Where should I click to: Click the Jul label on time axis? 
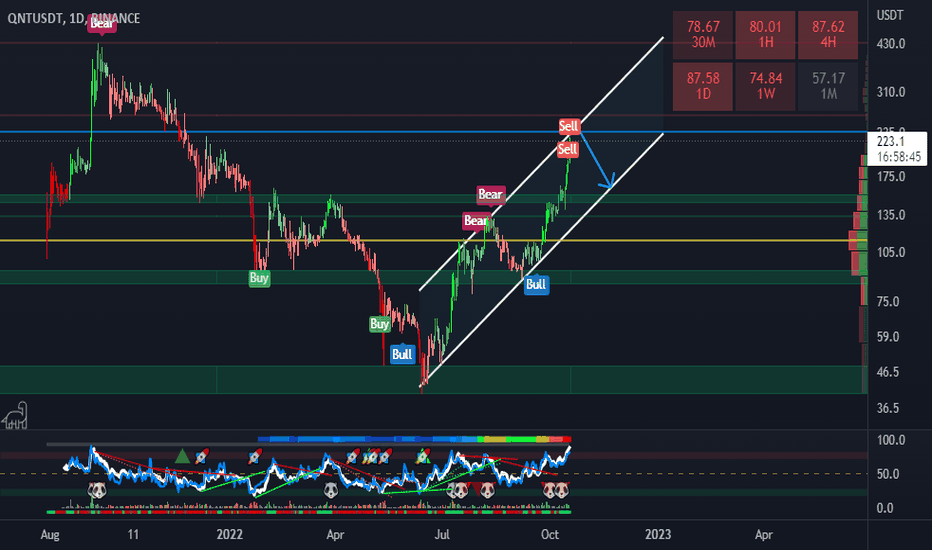[442, 535]
